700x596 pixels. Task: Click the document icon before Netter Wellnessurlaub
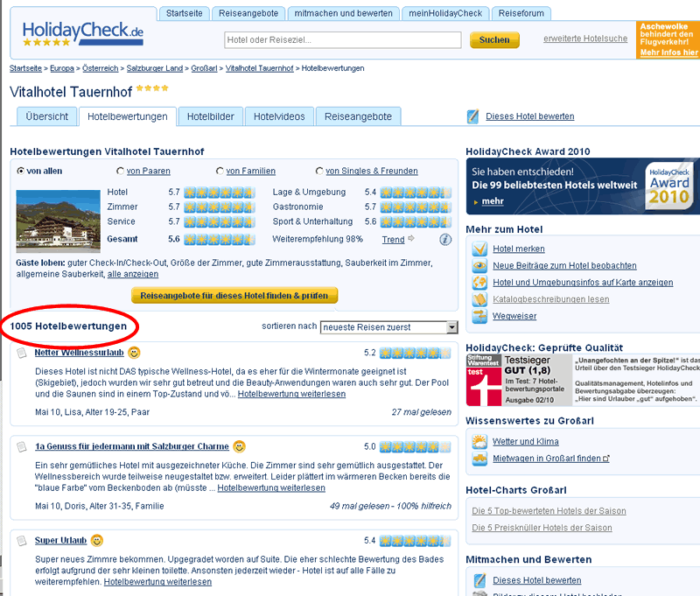pyautogui.click(x=21, y=353)
